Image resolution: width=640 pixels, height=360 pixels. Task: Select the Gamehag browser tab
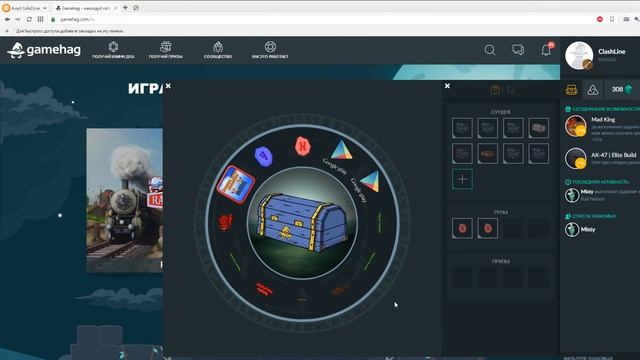(x=86, y=8)
